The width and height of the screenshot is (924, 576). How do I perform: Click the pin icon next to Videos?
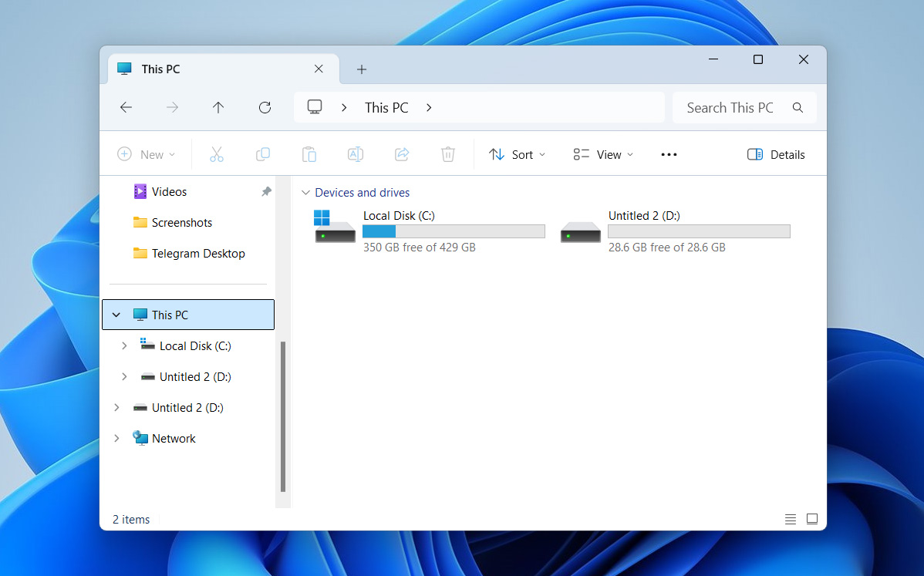click(x=266, y=191)
